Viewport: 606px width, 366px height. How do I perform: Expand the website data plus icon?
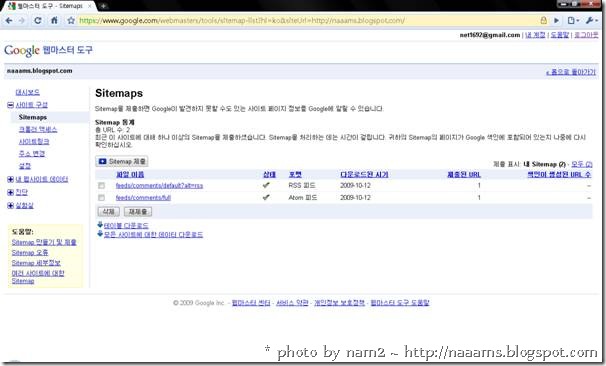tap(10, 179)
